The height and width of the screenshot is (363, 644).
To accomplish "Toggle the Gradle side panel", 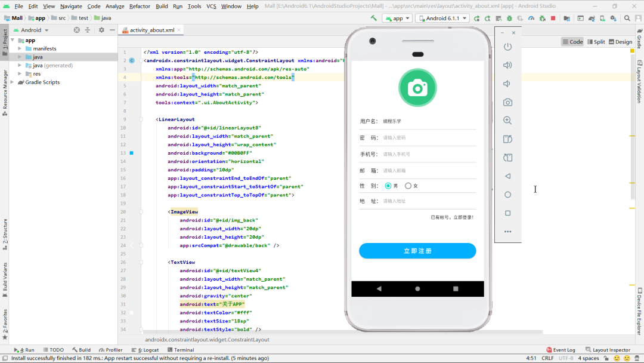I will (639, 38).
